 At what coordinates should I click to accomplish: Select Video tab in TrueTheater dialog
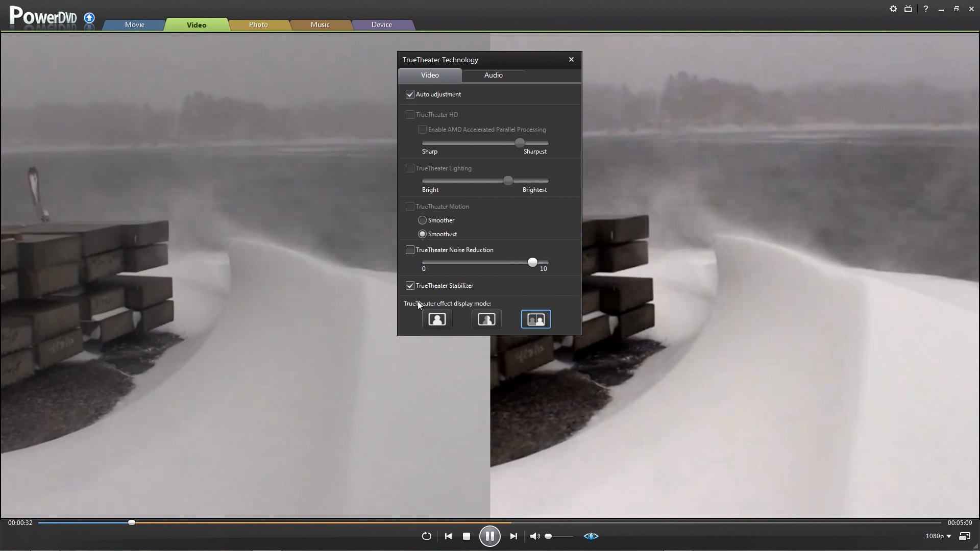pyautogui.click(x=430, y=75)
